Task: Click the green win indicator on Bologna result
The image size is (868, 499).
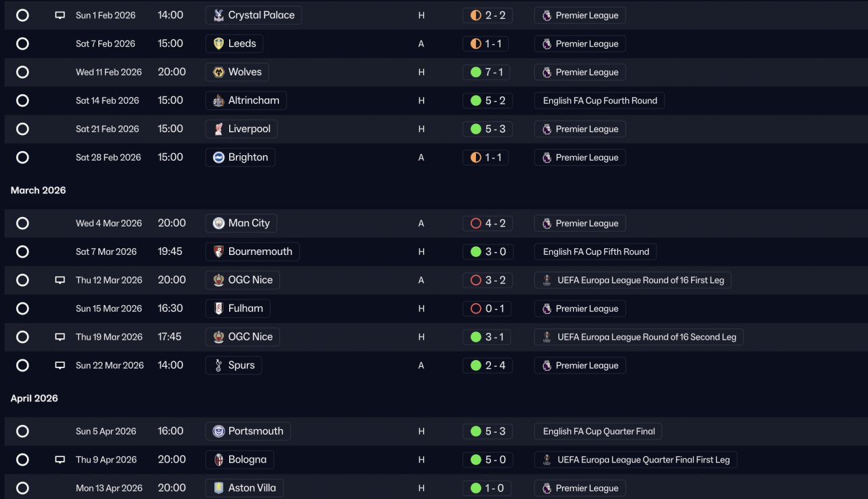Action: tap(476, 460)
